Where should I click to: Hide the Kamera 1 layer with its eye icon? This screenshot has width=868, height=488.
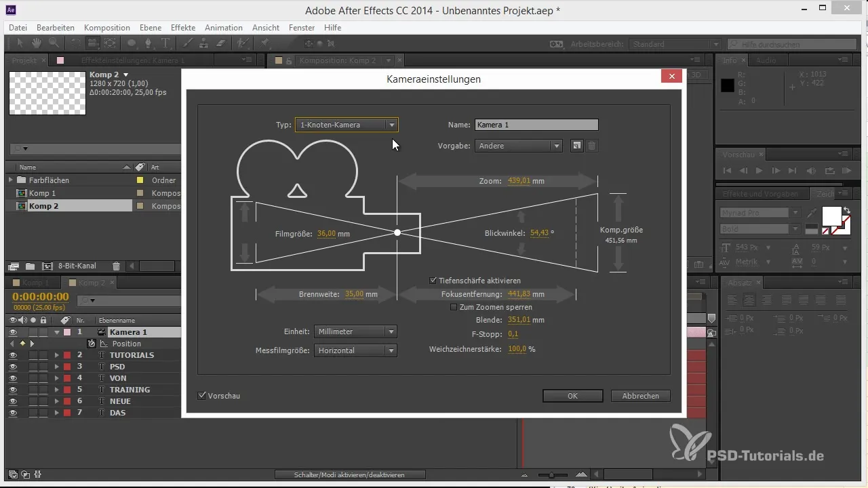13,332
